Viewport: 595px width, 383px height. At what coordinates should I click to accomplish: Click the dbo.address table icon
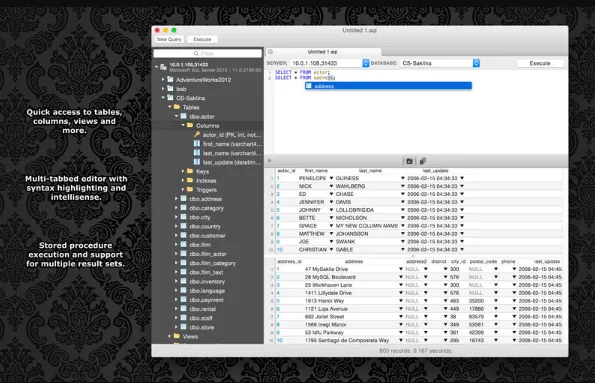[184, 199]
